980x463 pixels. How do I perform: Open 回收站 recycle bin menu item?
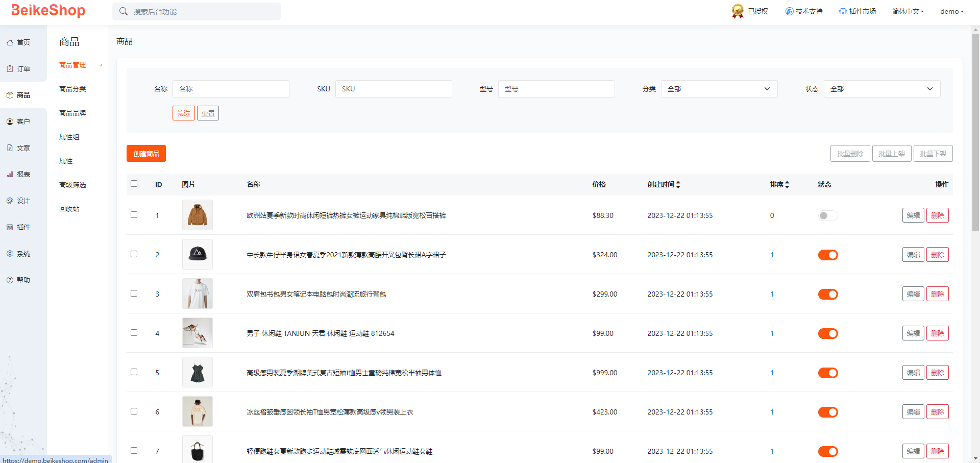tap(69, 209)
